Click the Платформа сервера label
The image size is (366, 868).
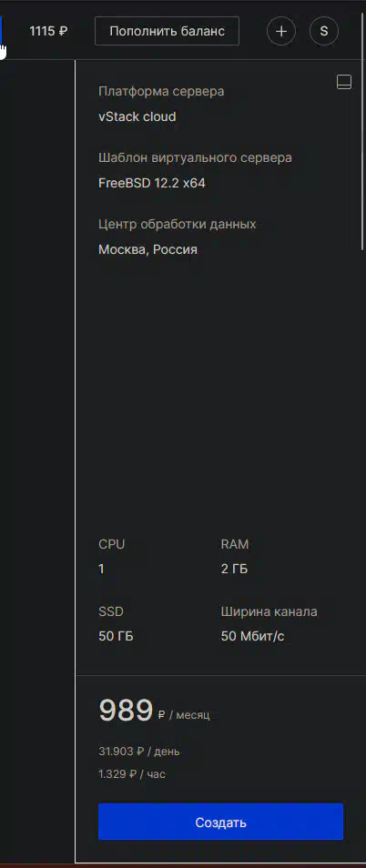coord(161,91)
